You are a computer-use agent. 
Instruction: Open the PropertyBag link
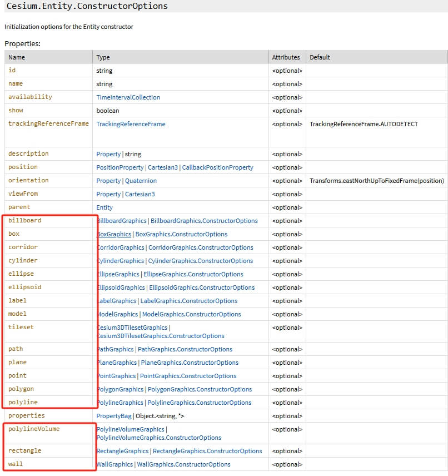pyautogui.click(x=114, y=416)
